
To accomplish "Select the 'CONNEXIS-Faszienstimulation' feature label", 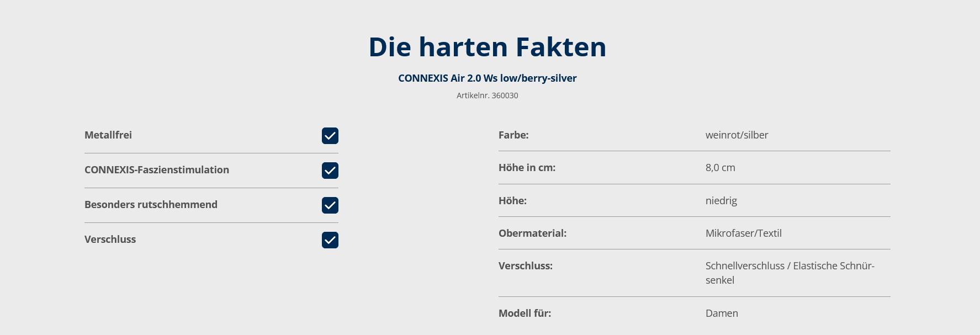I will click(x=157, y=170).
